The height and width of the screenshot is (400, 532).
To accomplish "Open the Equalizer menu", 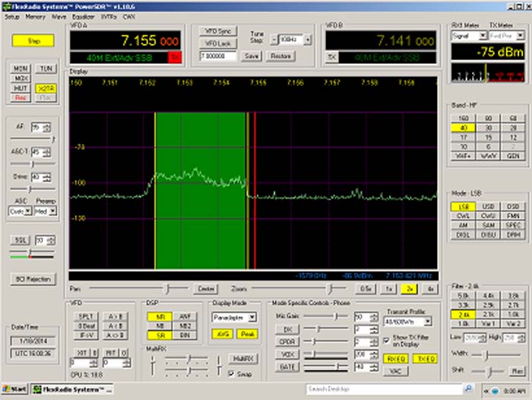I will coord(83,17).
